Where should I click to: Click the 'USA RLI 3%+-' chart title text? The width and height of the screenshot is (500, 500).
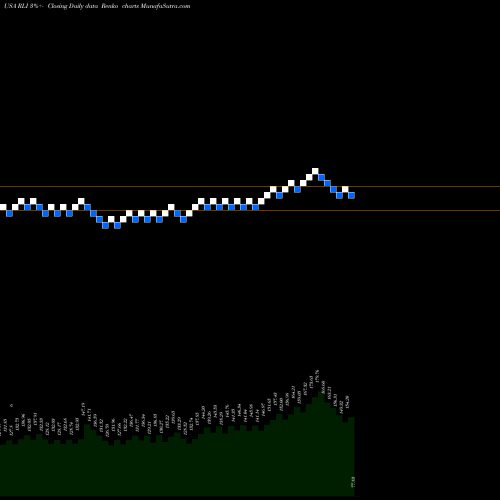(x=23, y=6)
